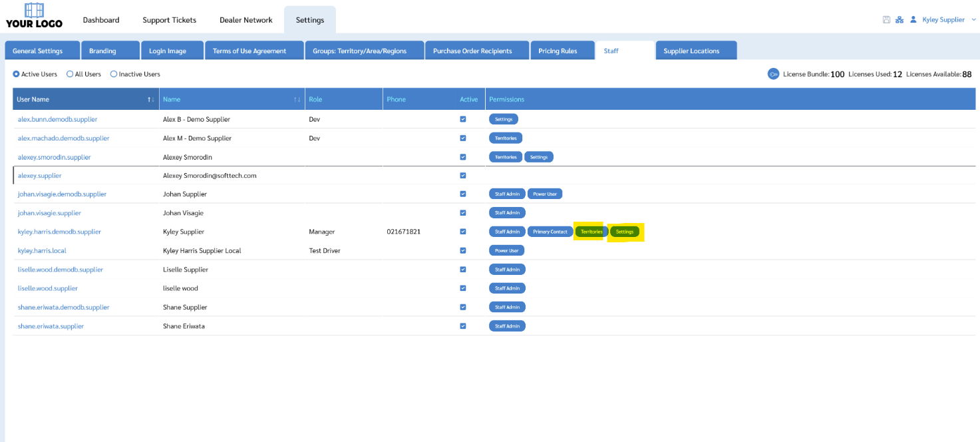The image size is (980, 442).
Task: Expand the Kyley Supplier account dropdown chevron
Action: click(x=973, y=20)
